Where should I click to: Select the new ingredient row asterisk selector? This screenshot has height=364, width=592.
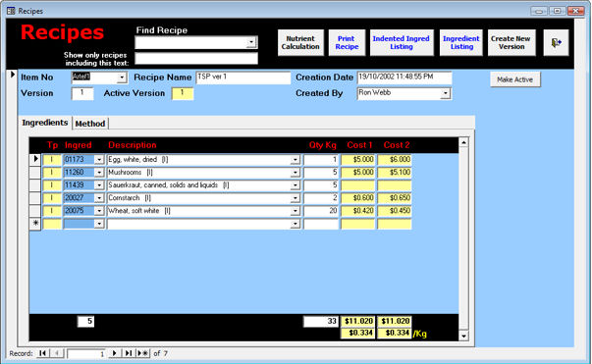pos(35,224)
